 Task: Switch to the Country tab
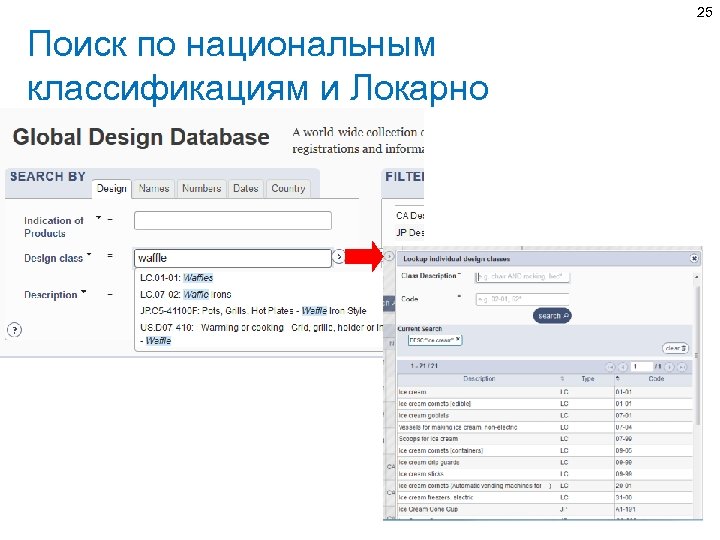click(x=288, y=188)
